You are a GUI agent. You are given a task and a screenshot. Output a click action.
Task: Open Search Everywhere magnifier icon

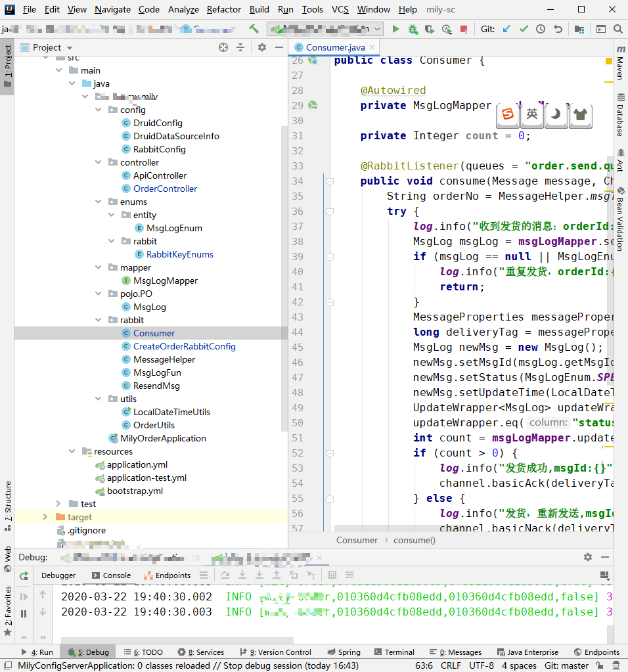[617, 29]
